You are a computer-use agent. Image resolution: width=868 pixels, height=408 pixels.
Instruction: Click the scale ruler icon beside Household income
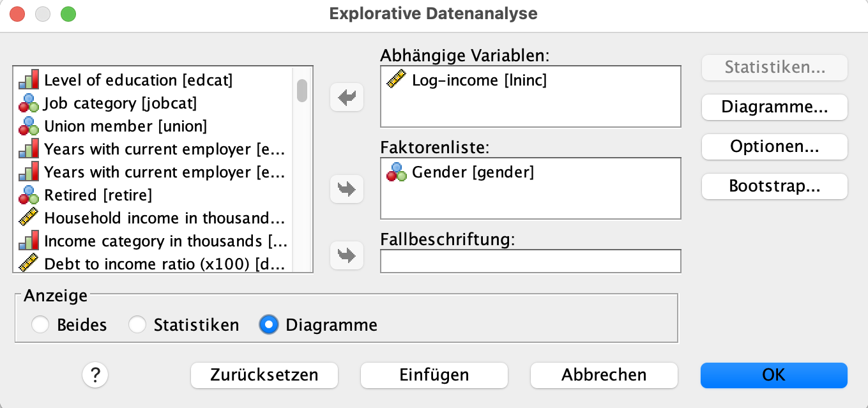29,218
